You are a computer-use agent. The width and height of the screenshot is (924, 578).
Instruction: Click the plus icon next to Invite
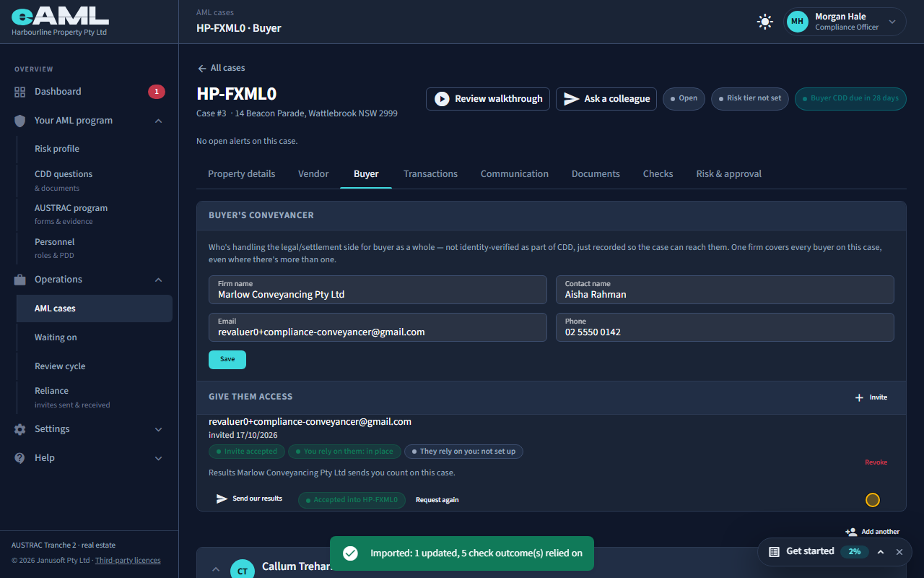(859, 397)
